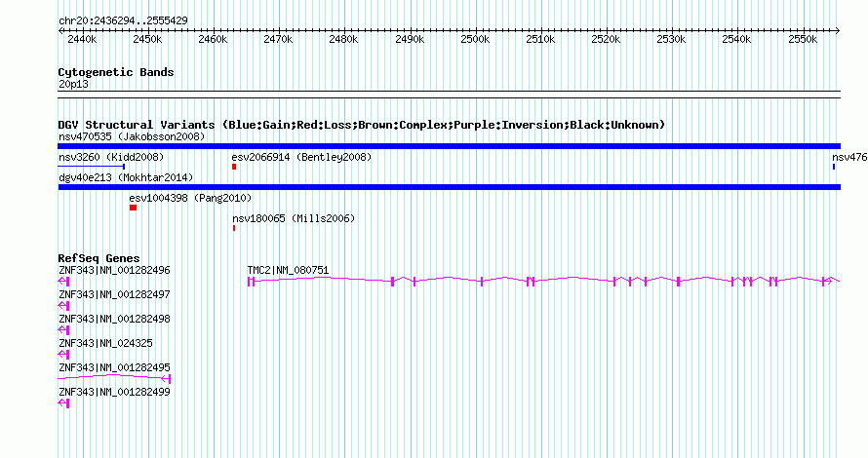Click the ruler's left arrowhead
This screenshot has width=868, height=458.
[x=60, y=31]
